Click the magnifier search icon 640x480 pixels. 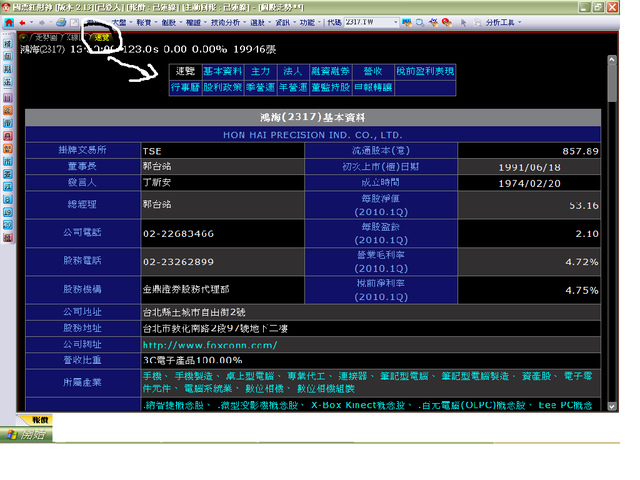click(420, 23)
